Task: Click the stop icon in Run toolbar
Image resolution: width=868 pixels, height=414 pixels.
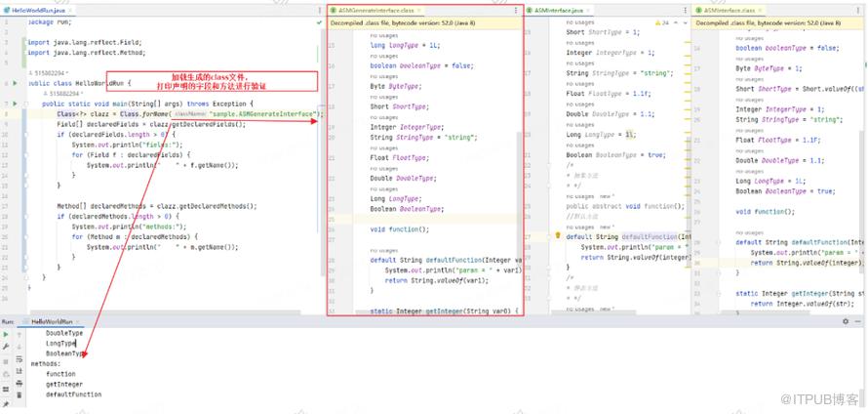Action: pyautogui.click(x=6, y=361)
